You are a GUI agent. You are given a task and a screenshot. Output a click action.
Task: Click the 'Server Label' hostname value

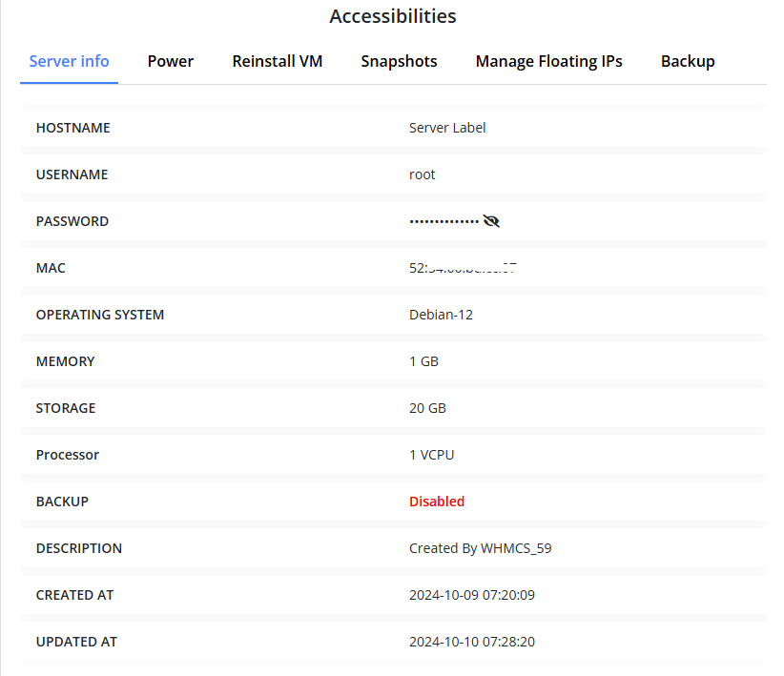[447, 128]
